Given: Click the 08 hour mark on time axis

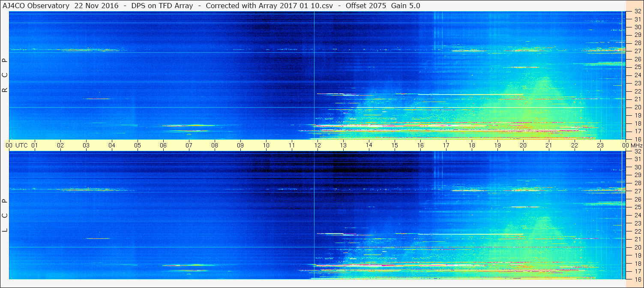Looking at the screenshot, I should (x=215, y=145).
